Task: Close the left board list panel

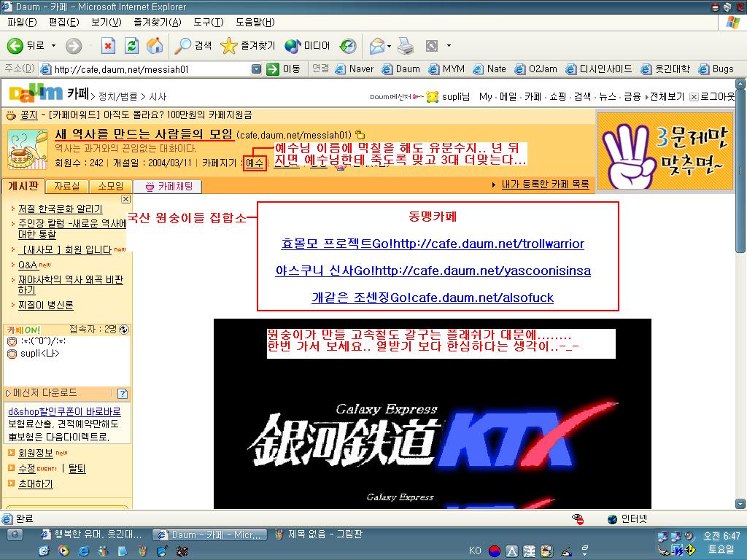Action: click(125, 199)
